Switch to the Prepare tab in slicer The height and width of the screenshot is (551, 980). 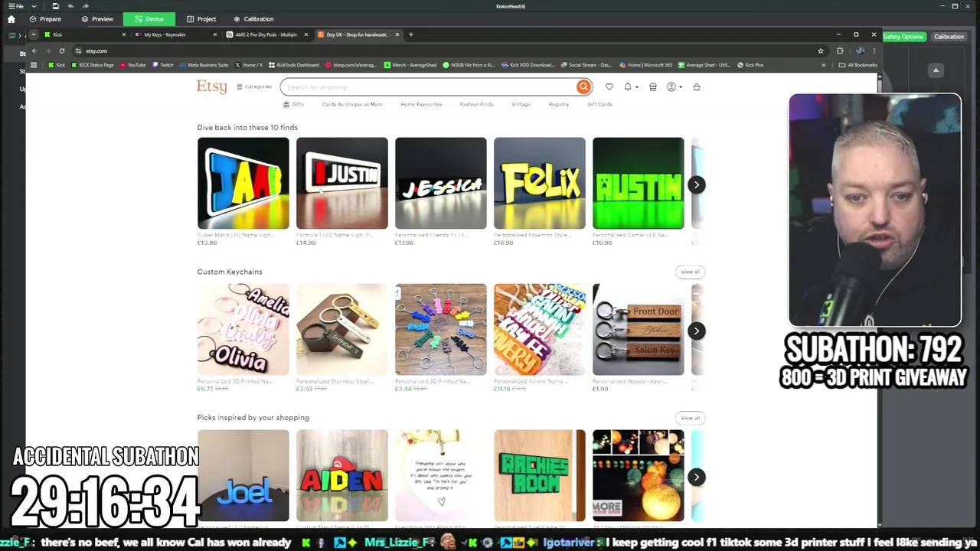(x=45, y=18)
